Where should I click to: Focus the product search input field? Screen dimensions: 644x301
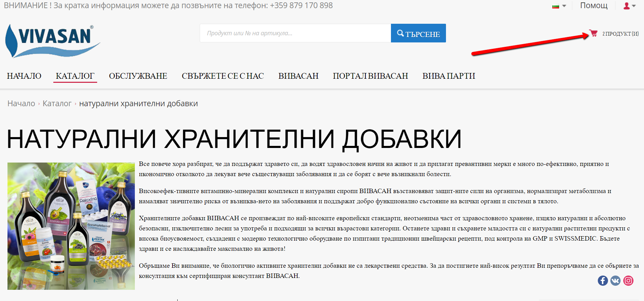pyautogui.click(x=295, y=33)
